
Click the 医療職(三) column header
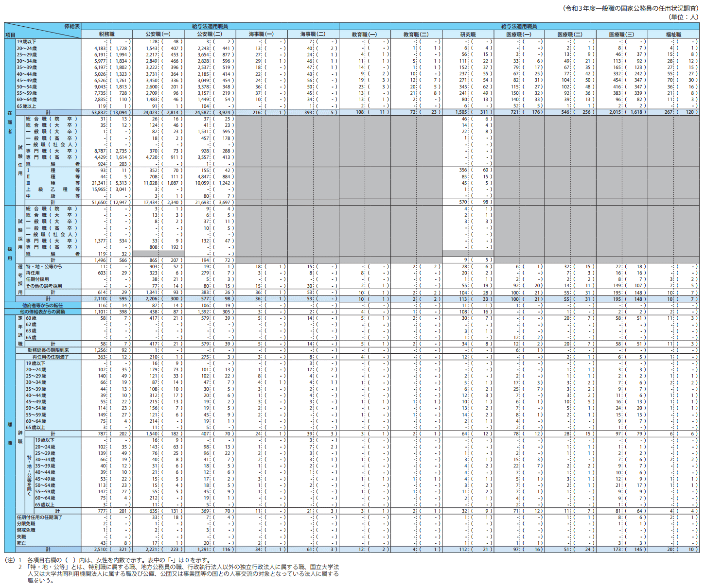[621, 35]
